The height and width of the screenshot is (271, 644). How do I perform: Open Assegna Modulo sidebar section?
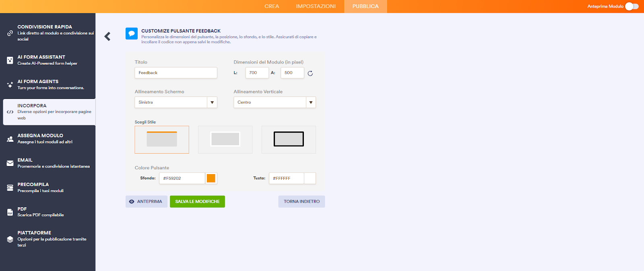pos(48,139)
